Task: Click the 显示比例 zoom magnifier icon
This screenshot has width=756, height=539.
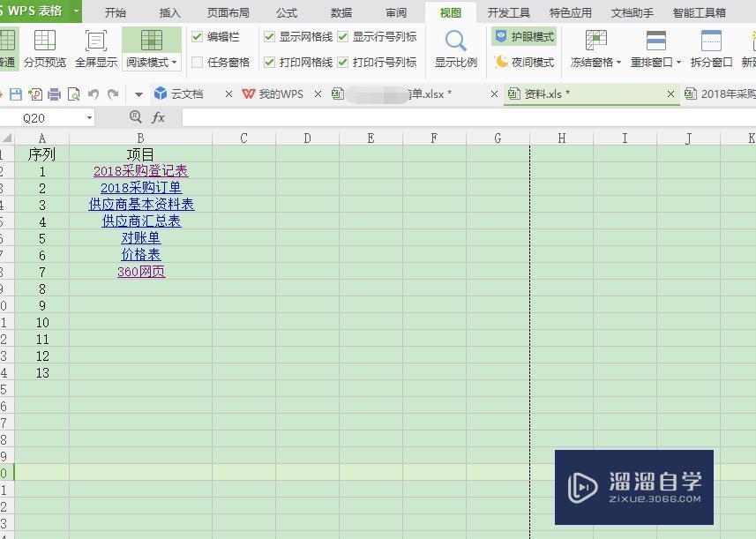Action: [x=453, y=40]
